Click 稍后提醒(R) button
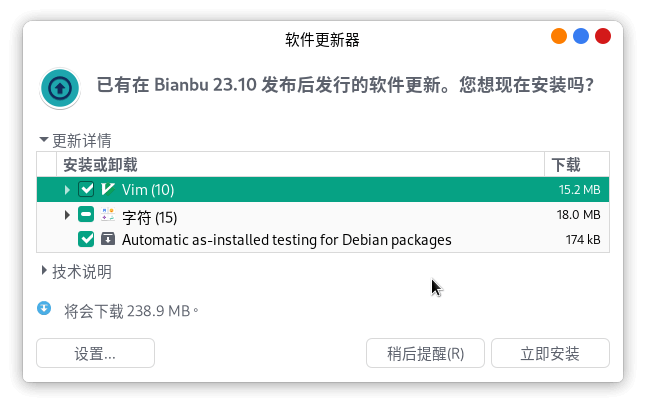The width and height of the screenshot is (646, 407). coord(426,353)
